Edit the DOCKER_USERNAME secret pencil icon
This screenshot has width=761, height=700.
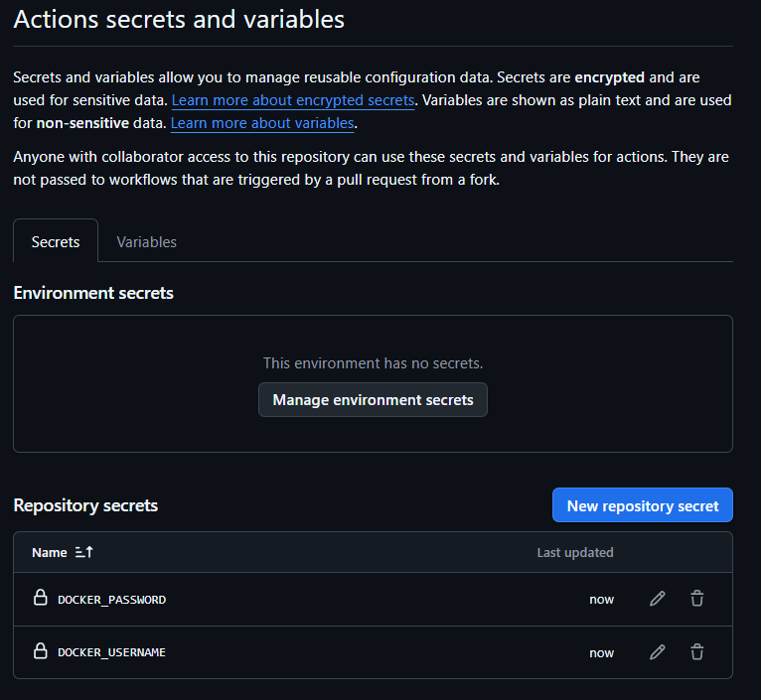[657, 652]
